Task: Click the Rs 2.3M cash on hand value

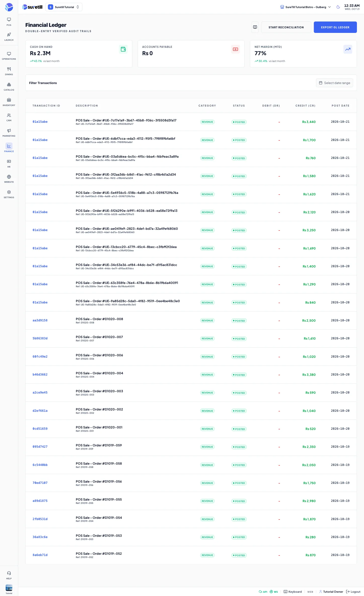Action: tap(40, 53)
